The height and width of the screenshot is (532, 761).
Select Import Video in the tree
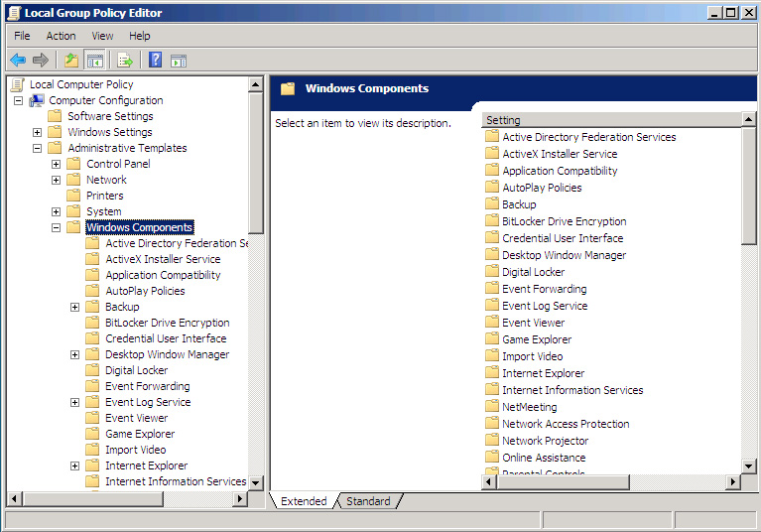(x=136, y=450)
